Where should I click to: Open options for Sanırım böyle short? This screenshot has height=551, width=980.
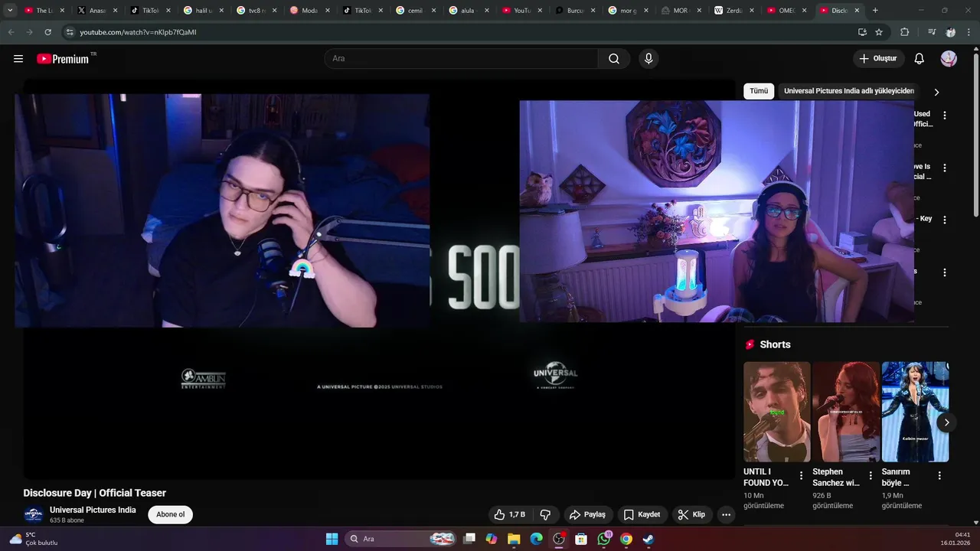tap(939, 476)
